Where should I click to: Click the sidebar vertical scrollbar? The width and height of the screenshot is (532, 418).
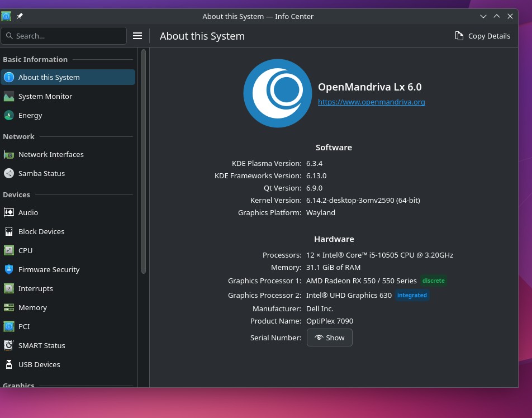click(x=144, y=161)
